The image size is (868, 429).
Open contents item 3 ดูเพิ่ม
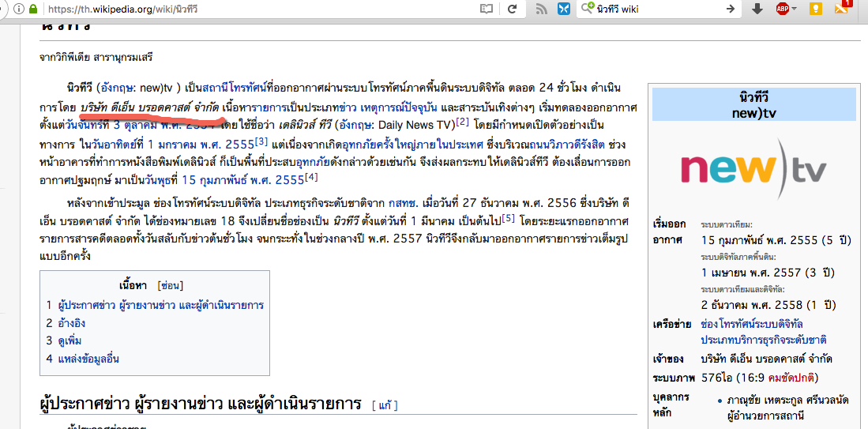70,341
